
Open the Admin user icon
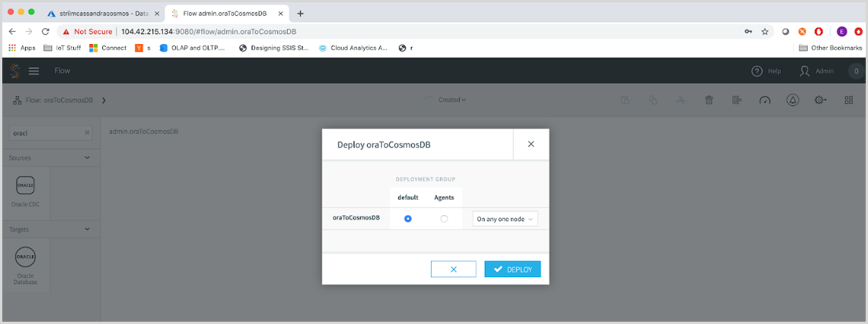(805, 71)
